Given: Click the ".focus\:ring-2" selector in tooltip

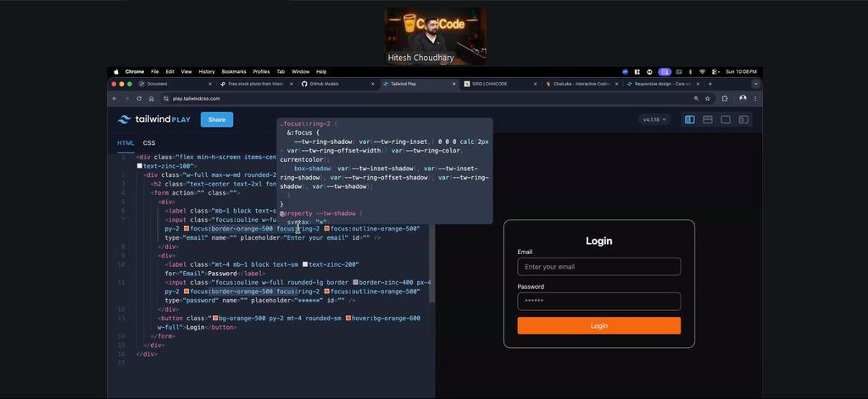Looking at the screenshot, I should click(306, 124).
